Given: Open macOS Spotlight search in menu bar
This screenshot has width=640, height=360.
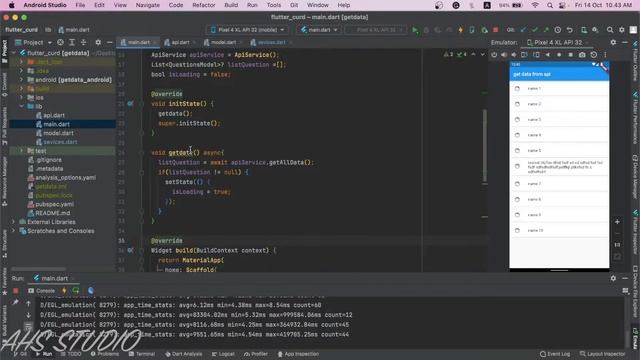Looking at the screenshot, I should point(550,5).
